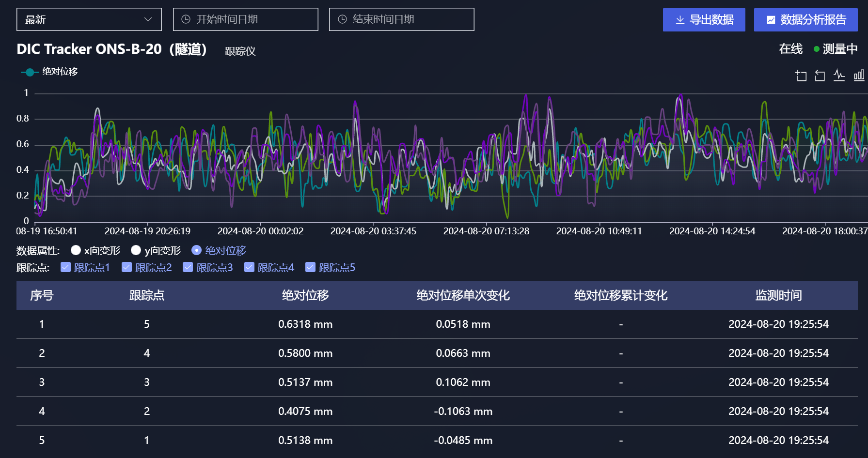868x458 pixels.
Task: Click the -0.0485 mm change value
Action: [x=463, y=440]
